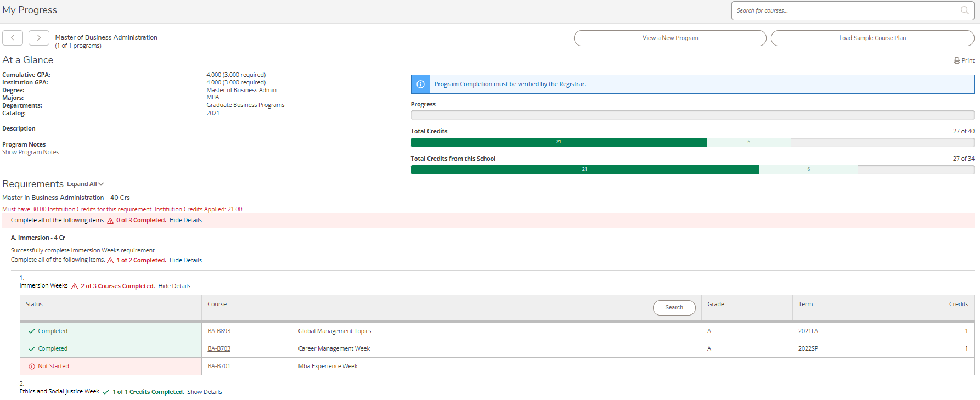Click warning icon beside 0 of 3 Completed

tap(110, 221)
